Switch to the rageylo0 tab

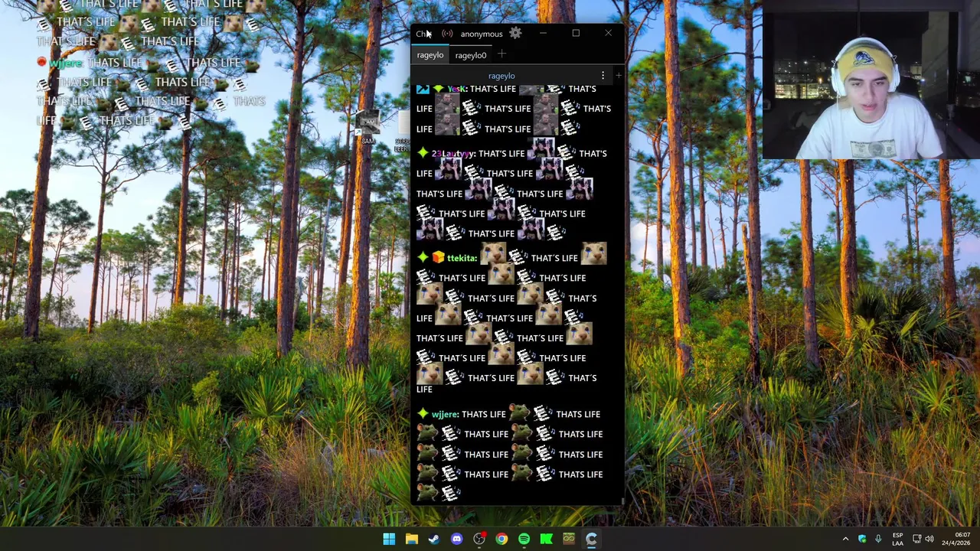click(x=470, y=55)
